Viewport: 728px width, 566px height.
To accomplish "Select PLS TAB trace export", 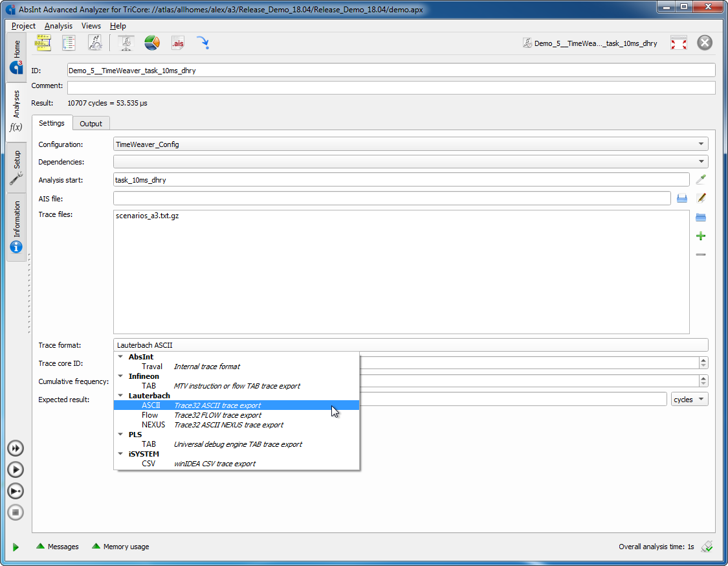I will (236, 444).
